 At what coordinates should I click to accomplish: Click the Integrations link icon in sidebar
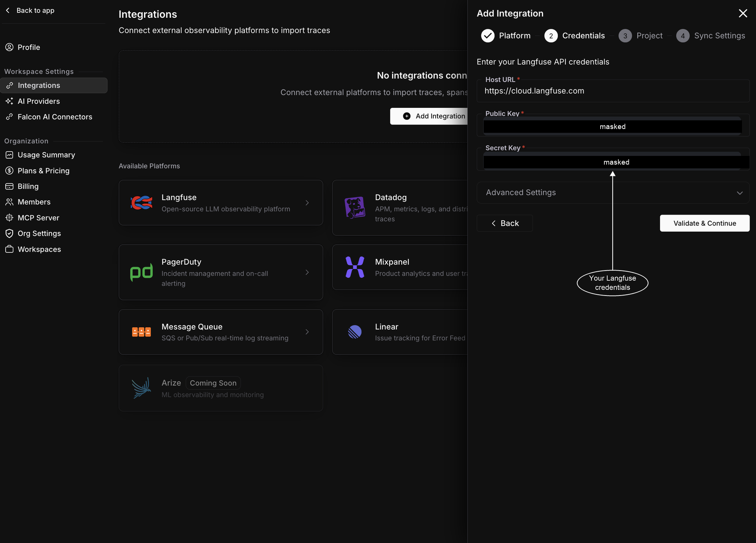coord(9,86)
